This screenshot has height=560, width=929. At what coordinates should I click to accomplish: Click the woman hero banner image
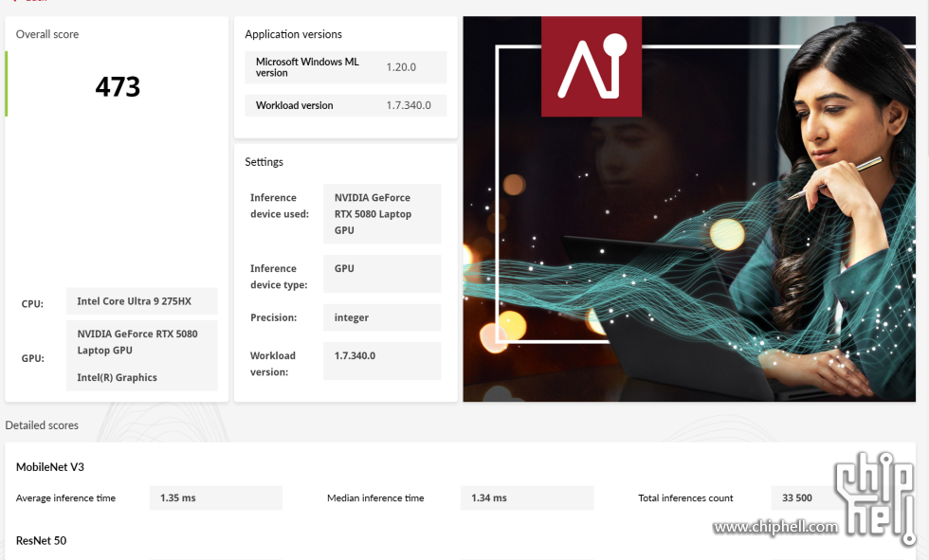click(689, 209)
